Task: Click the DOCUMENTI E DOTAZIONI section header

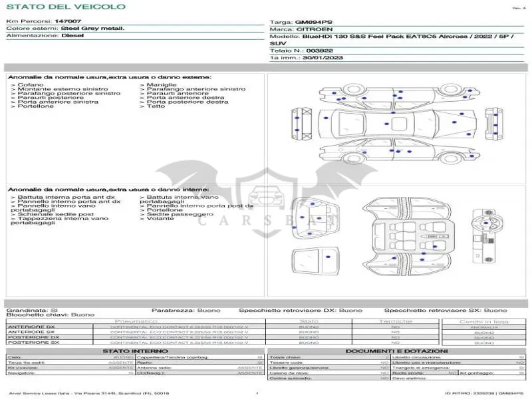Action: coord(396,351)
